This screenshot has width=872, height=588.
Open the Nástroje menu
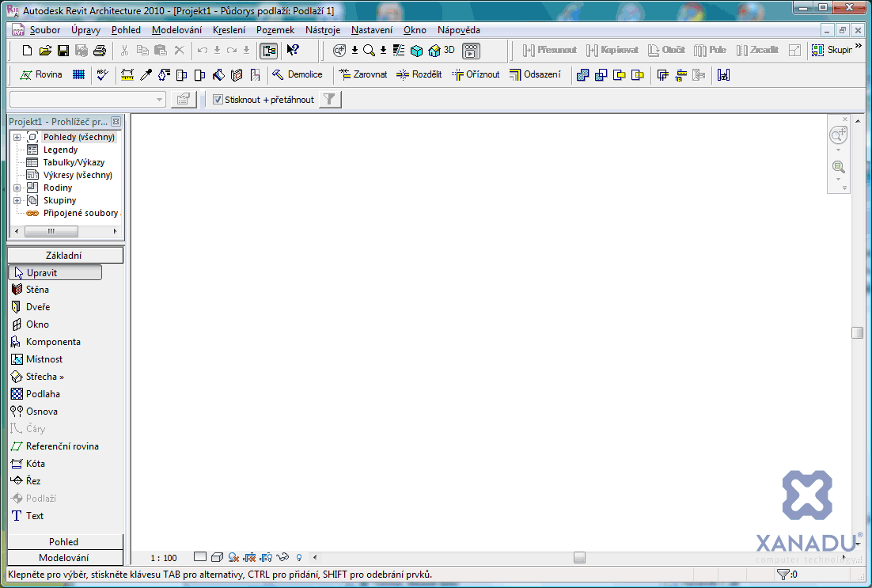click(x=323, y=30)
